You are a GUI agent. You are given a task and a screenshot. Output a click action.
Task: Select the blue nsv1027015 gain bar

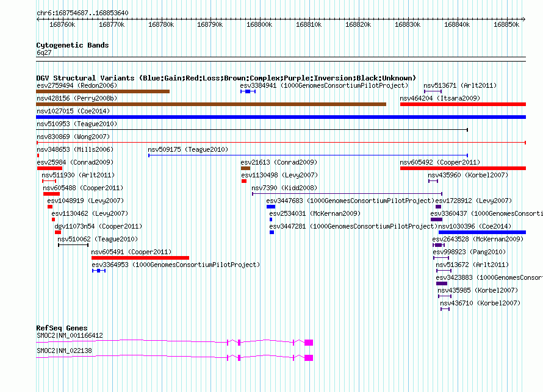281,117
